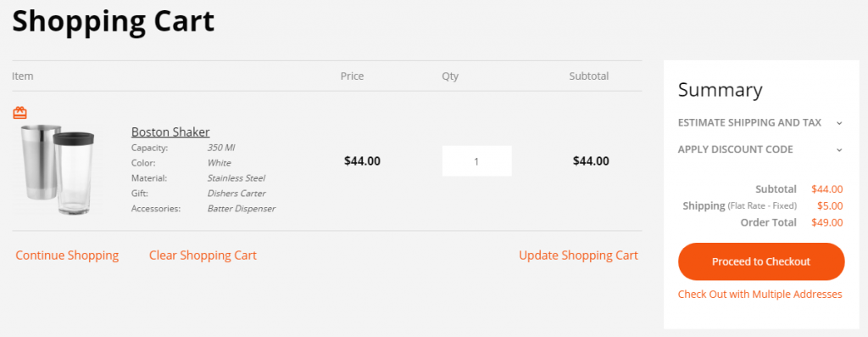Select Clear Shopping Cart
The width and height of the screenshot is (868, 337).
coord(203,256)
